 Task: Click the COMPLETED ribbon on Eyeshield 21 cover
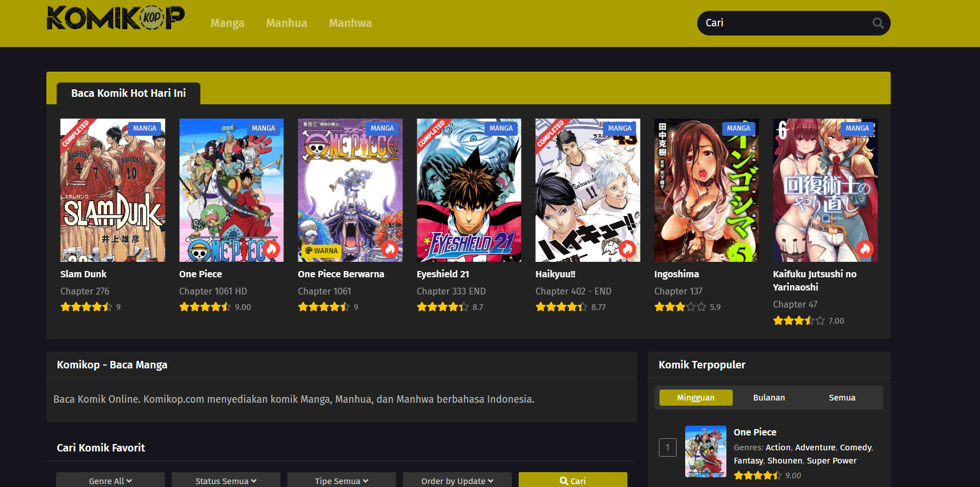click(432, 133)
